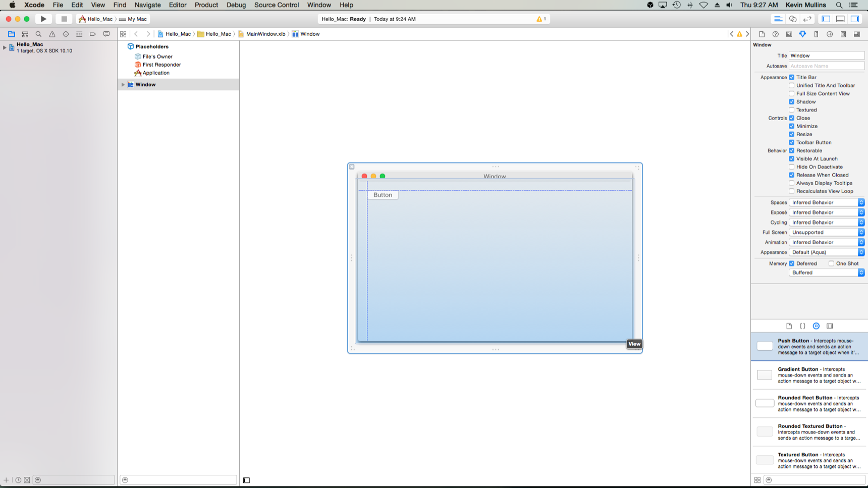Screen dimensions: 868x488
Task: Show the Identity inspector
Action: [789, 34]
